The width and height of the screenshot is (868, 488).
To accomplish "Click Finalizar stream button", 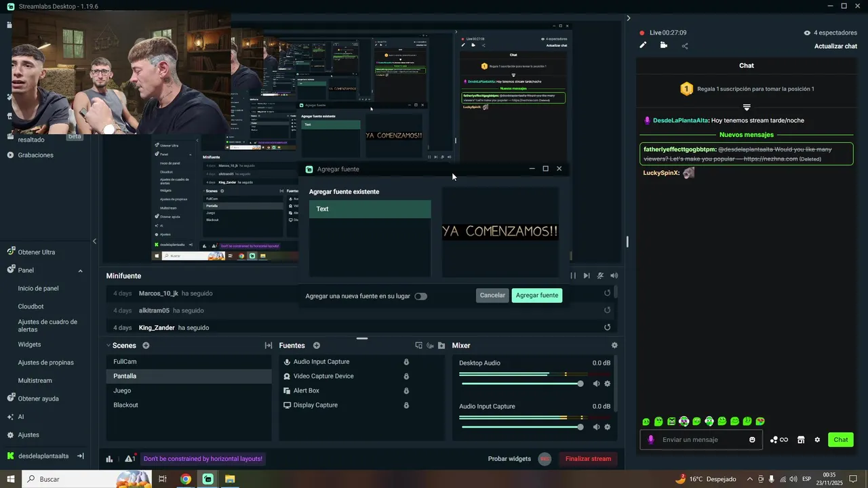I will tap(588, 459).
